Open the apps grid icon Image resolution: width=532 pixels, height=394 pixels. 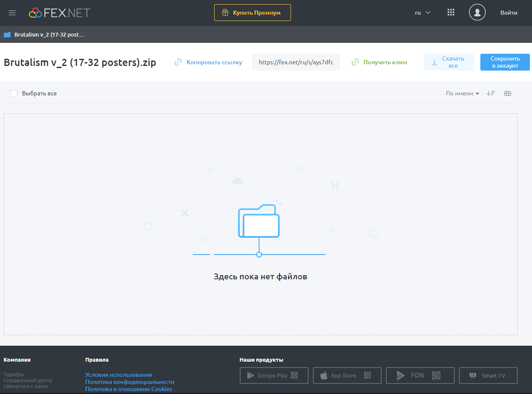coord(451,13)
